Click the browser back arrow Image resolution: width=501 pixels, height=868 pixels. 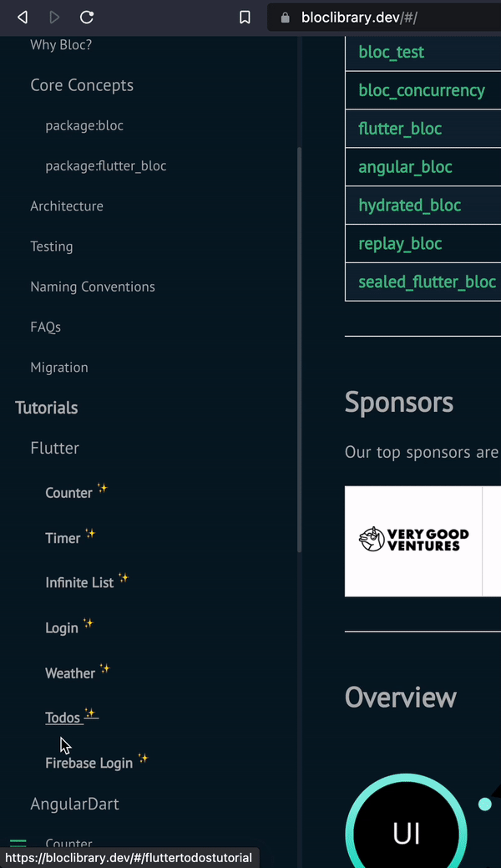(21, 17)
